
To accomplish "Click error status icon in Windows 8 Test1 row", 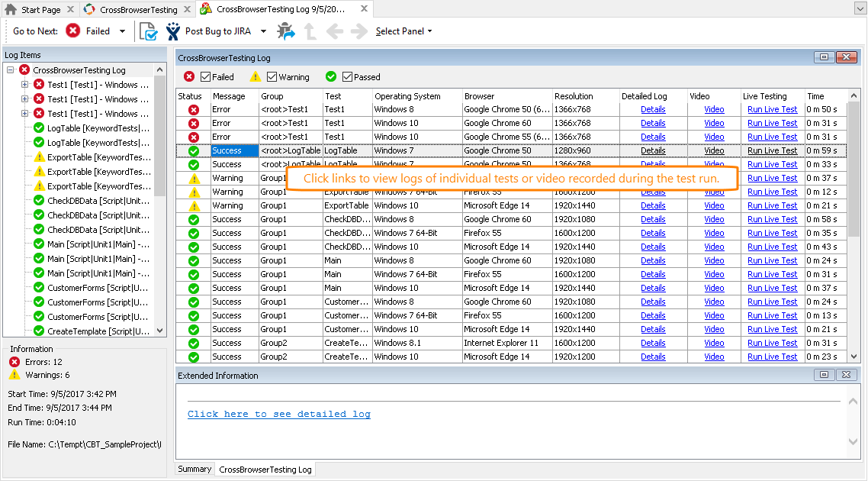I will click(194, 109).
